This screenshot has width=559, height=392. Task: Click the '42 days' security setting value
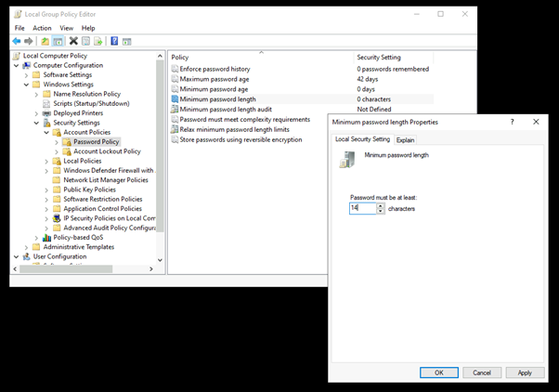tap(368, 79)
